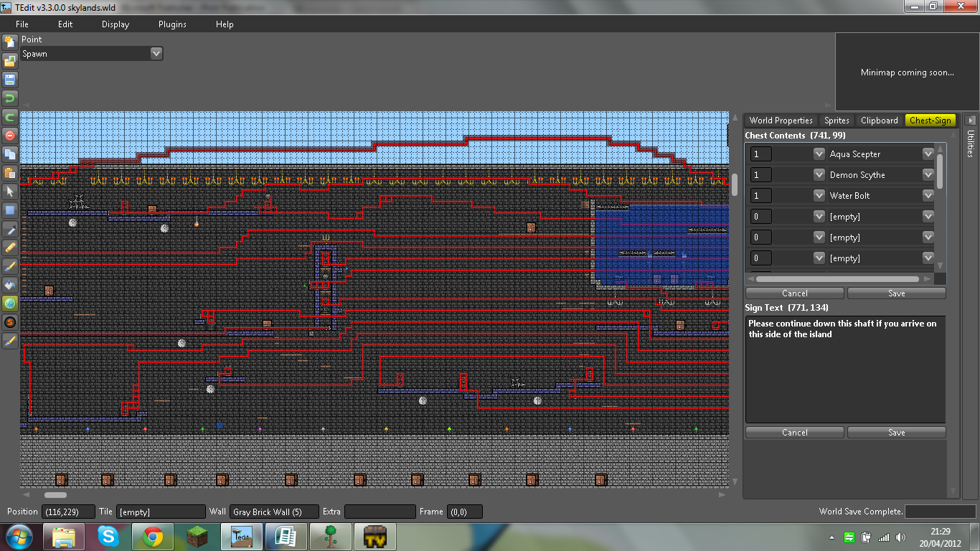
Task: Select the blue rectangle Selection tool
Action: pos(10,210)
